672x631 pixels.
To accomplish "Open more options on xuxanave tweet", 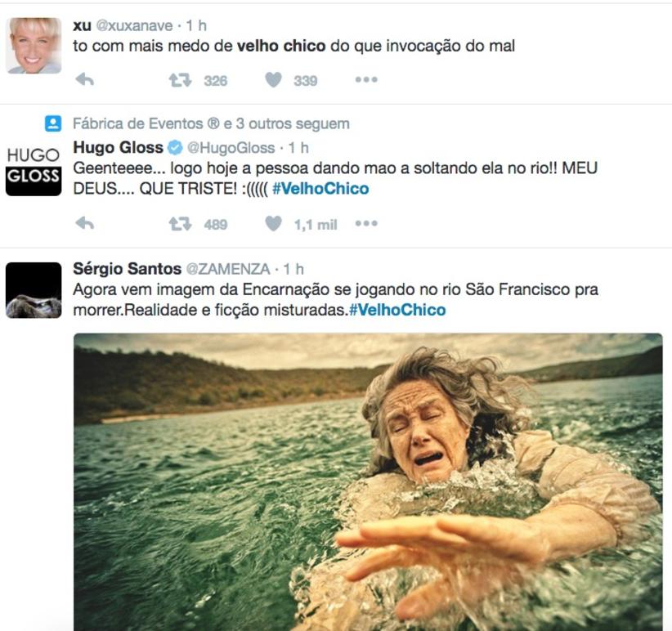I will click(366, 79).
